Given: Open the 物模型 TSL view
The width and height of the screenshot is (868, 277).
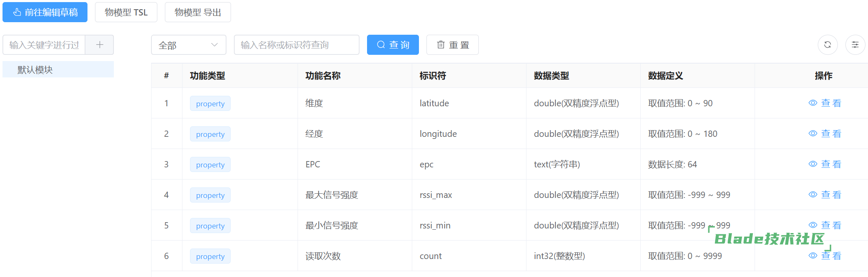Looking at the screenshot, I should [x=126, y=12].
